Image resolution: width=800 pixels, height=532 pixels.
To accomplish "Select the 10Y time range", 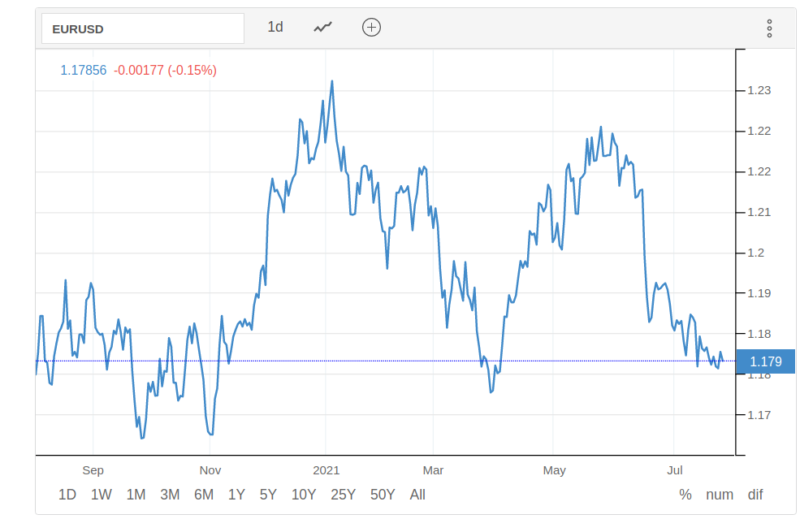I will coord(304,495).
